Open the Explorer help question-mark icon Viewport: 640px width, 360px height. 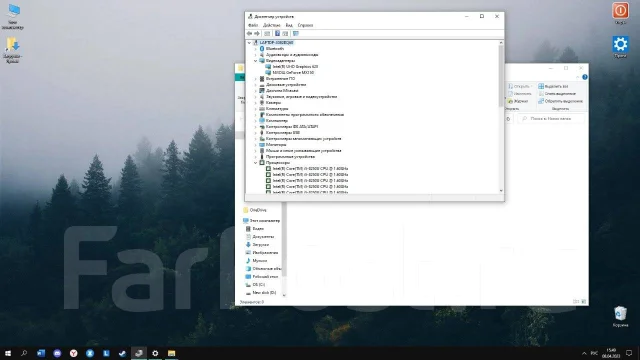[585, 77]
